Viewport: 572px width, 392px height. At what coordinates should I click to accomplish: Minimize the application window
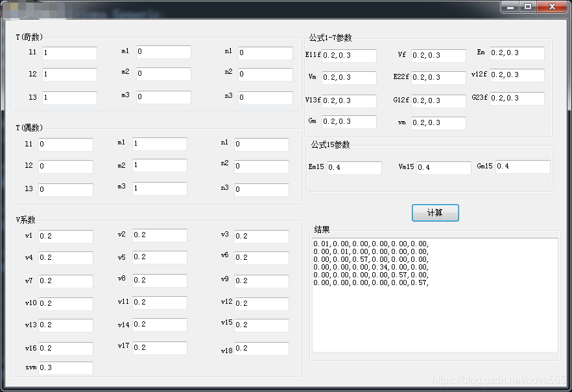510,7
